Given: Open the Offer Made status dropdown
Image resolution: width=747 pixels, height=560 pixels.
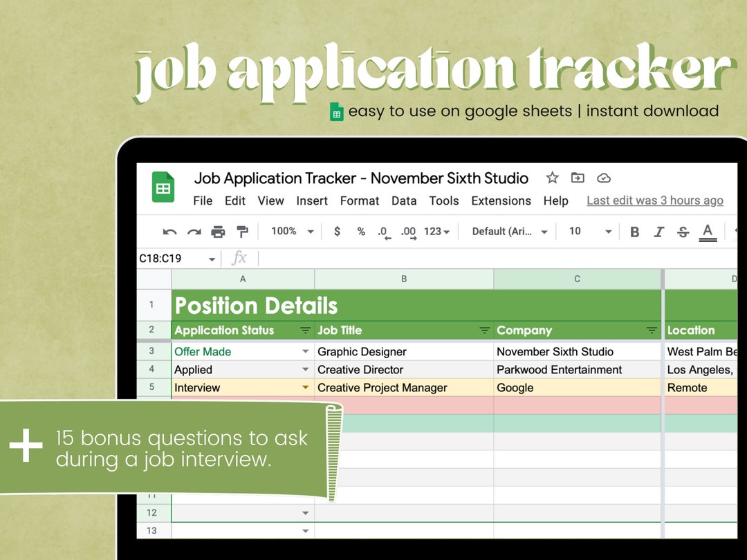Looking at the screenshot, I should point(306,351).
